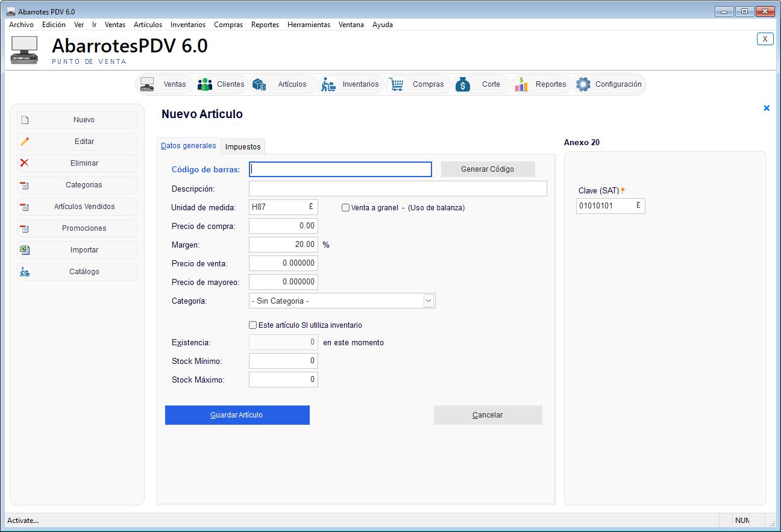
Task: Open Clave (SAT) lookup arrow
Action: (x=638, y=205)
